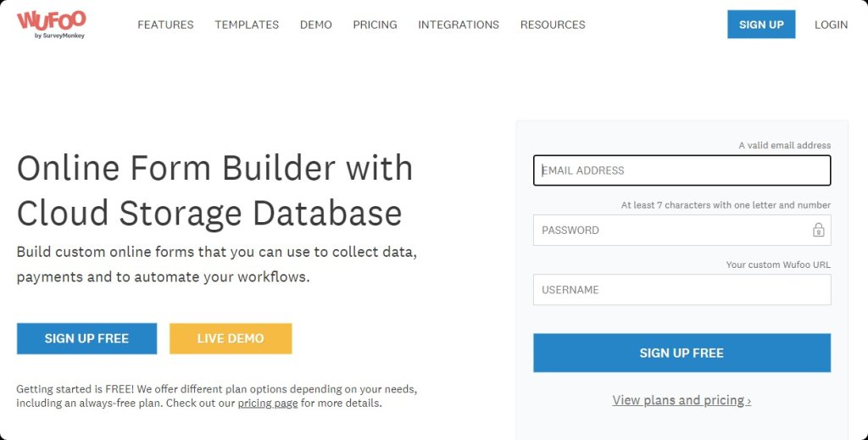868x440 pixels.
Task: Click the Sign Up button in header
Action: coord(761,25)
